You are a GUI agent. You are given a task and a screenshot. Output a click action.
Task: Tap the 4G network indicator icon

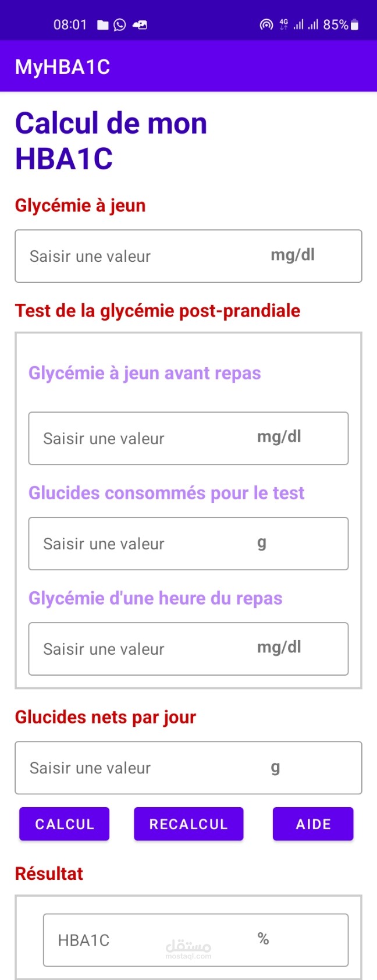coord(284,24)
